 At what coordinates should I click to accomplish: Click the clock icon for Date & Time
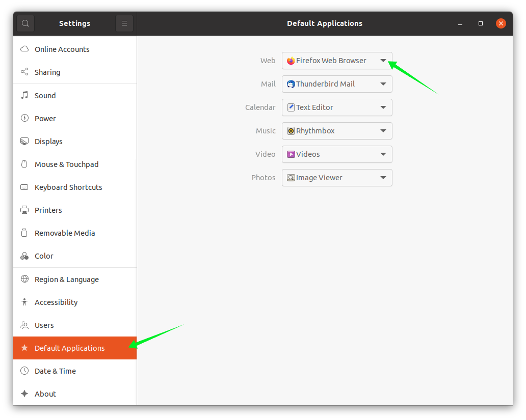point(24,371)
